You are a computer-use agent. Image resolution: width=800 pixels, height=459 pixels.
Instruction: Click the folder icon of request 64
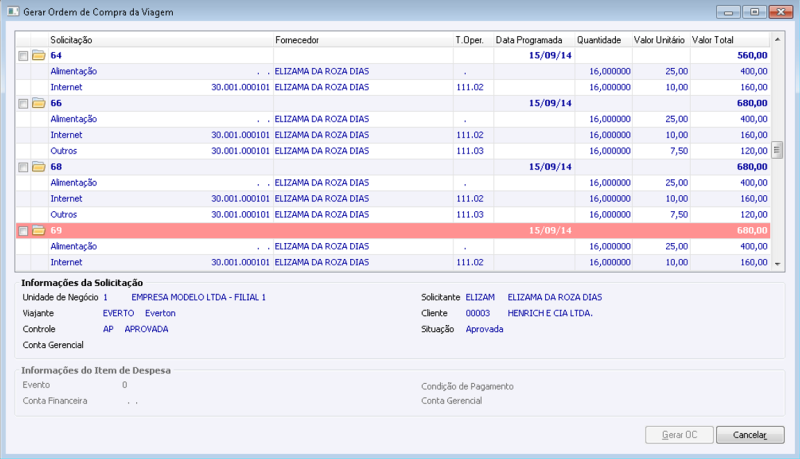coord(39,55)
